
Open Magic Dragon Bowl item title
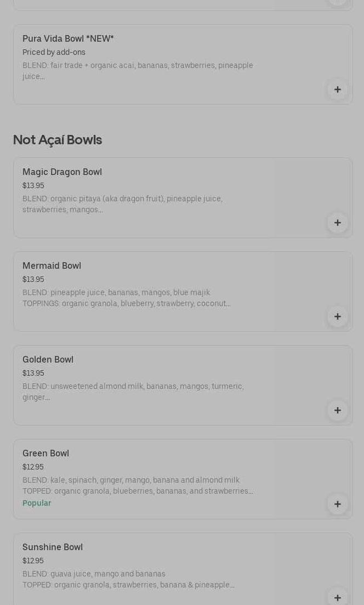62,172
